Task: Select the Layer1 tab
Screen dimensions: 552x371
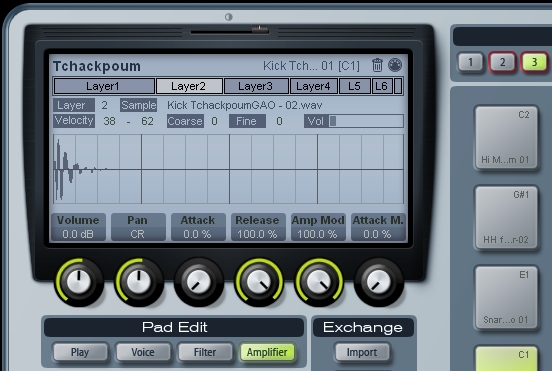Action: click(104, 86)
